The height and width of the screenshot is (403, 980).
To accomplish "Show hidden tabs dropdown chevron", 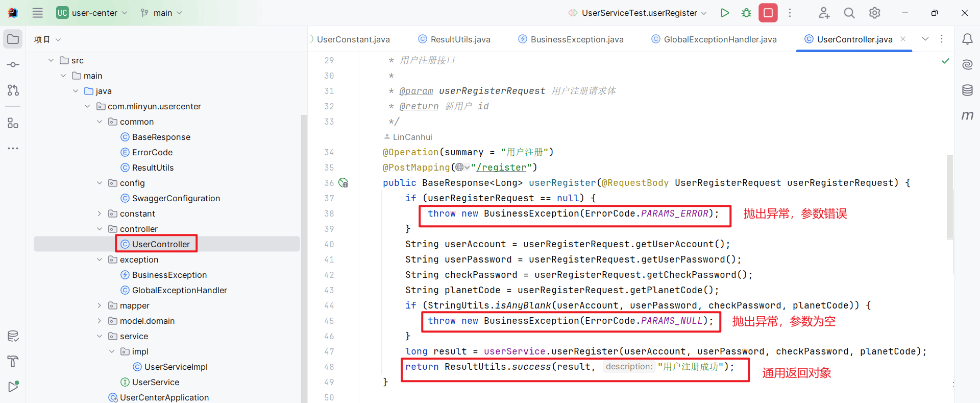I will click(x=925, y=39).
